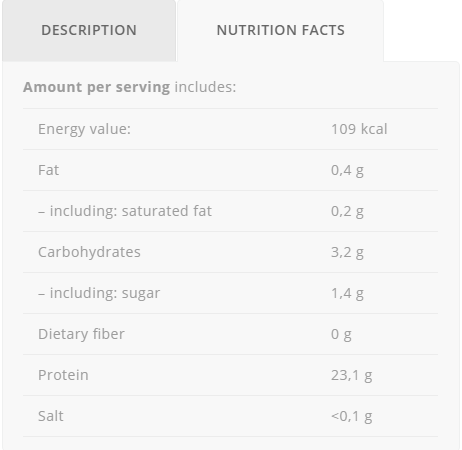Select the saturated fat row label
The image size is (462, 450).
coord(125,211)
